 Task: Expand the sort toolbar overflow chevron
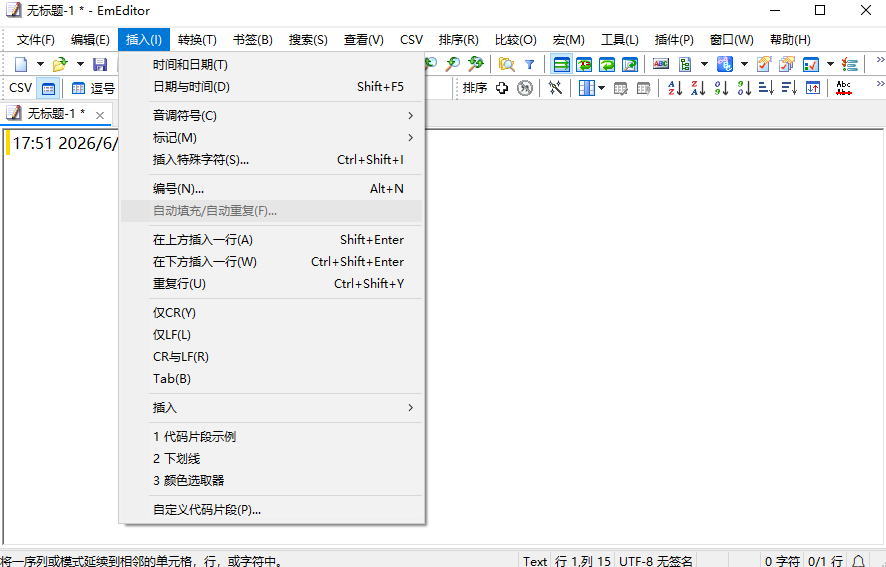point(880,84)
